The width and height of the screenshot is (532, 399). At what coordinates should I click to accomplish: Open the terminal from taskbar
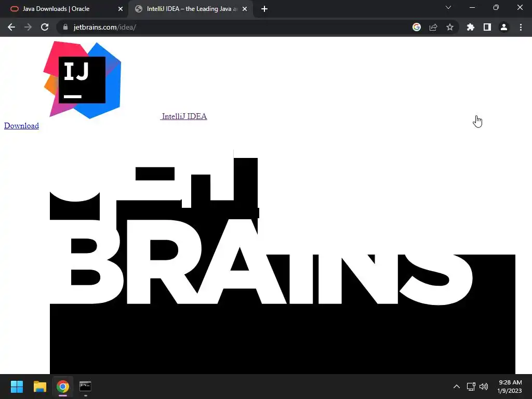(85, 387)
